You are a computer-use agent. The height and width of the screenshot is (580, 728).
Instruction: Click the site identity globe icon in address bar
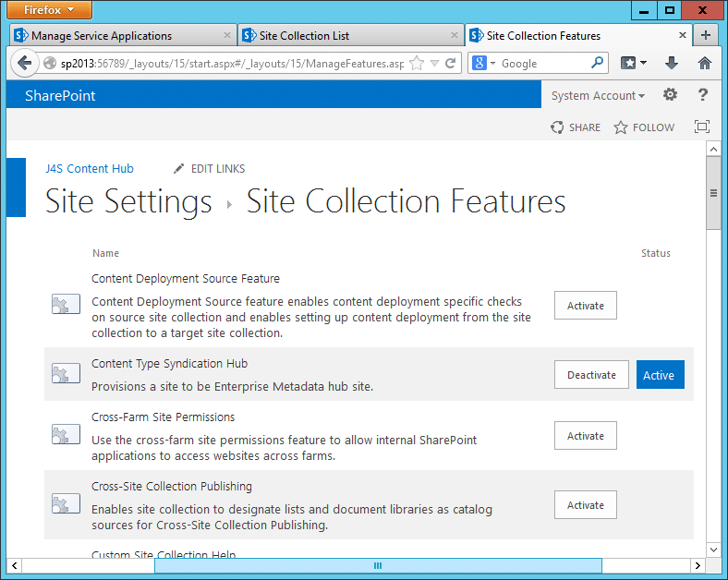pyautogui.click(x=50, y=63)
